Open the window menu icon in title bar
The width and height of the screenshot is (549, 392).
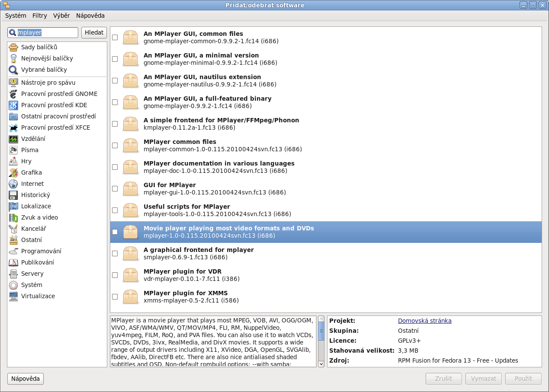6,5
